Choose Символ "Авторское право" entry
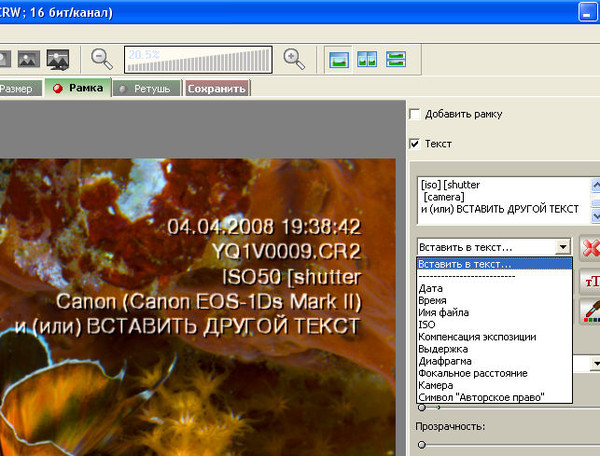 coord(494,397)
